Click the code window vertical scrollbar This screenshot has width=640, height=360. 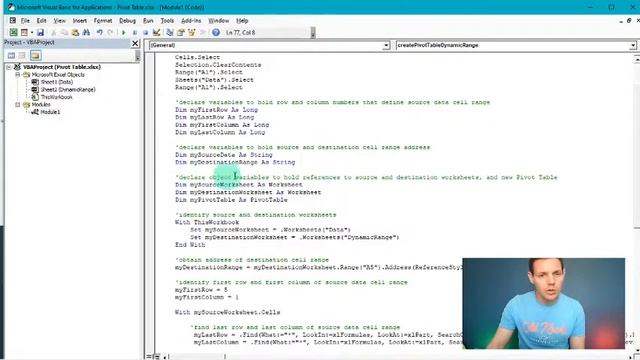click(x=636, y=204)
